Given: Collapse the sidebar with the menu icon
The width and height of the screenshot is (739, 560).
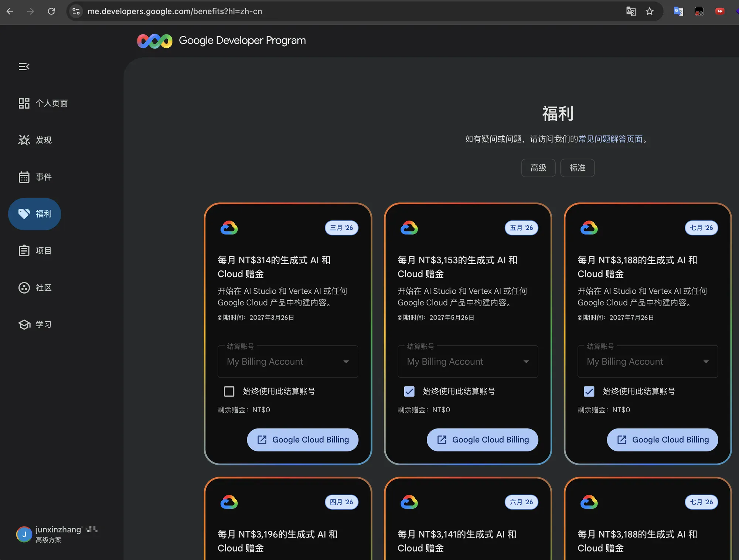Looking at the screenshot, I should pos(24,66).
